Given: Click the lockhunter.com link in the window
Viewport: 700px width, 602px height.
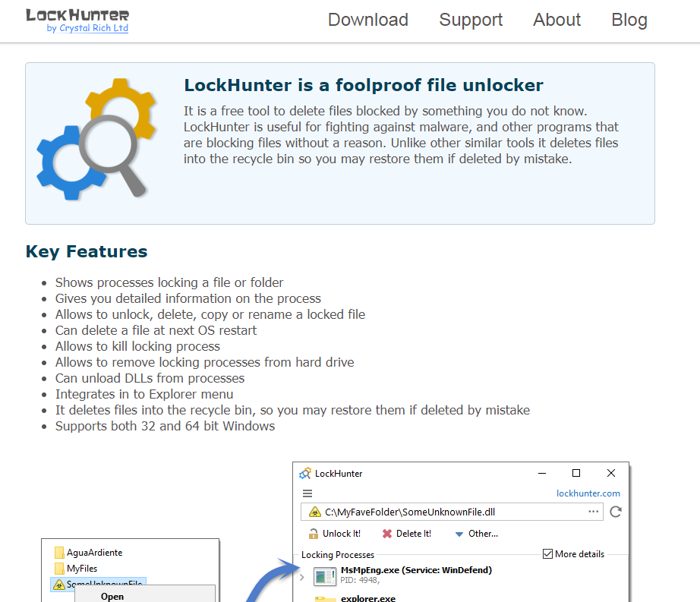Looking at the screenshot, I should [588, 493].
